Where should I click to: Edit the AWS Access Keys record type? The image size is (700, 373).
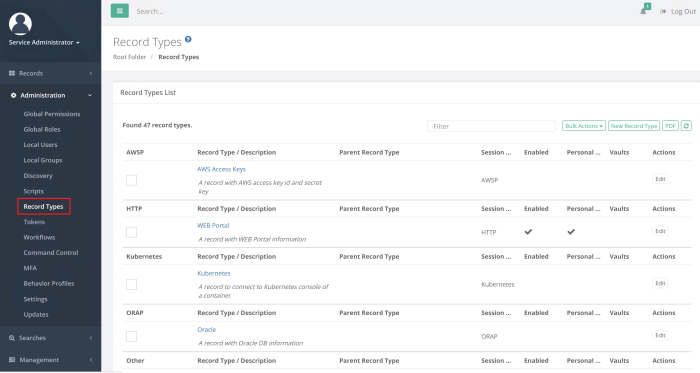(660, 179)
